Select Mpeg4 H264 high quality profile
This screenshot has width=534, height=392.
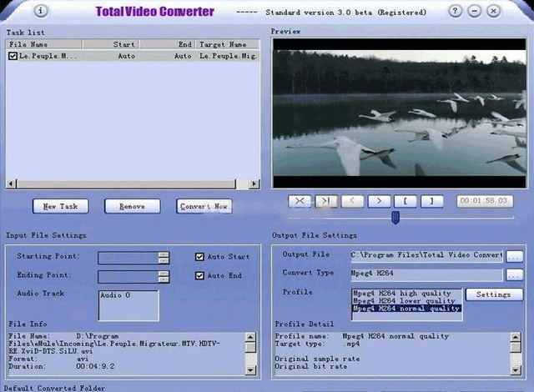(406, 294)
